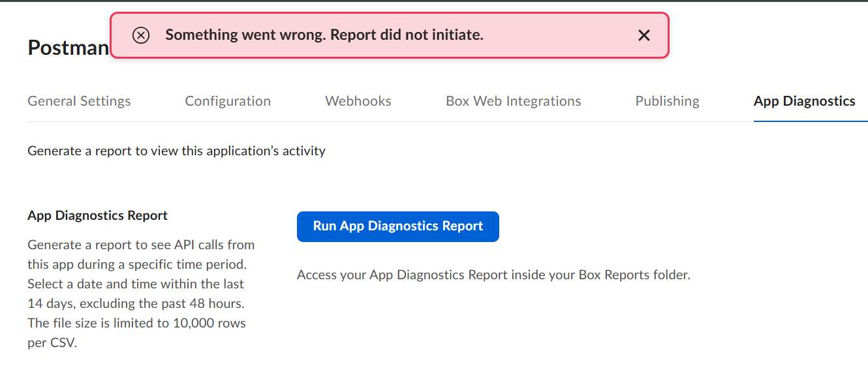
Task: Go to the Webhooks tab
Action: pyautogui.click(x=358, y=101)
